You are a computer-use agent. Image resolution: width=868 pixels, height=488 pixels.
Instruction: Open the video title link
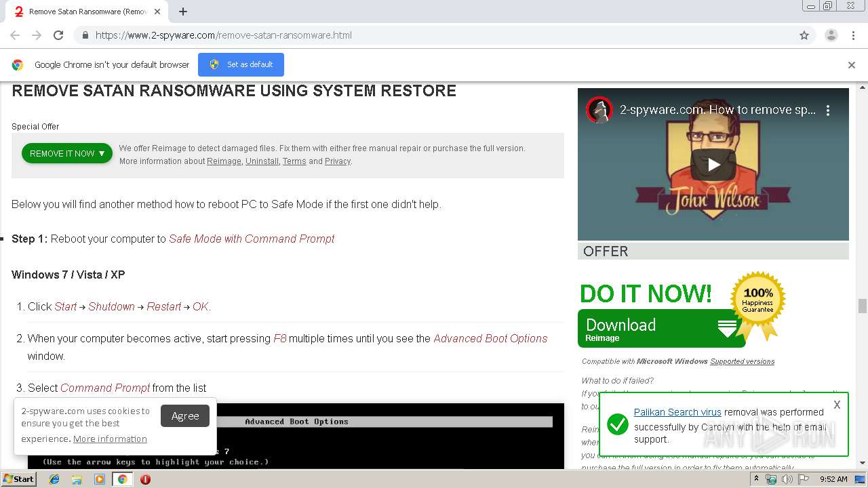coord(717,110)
